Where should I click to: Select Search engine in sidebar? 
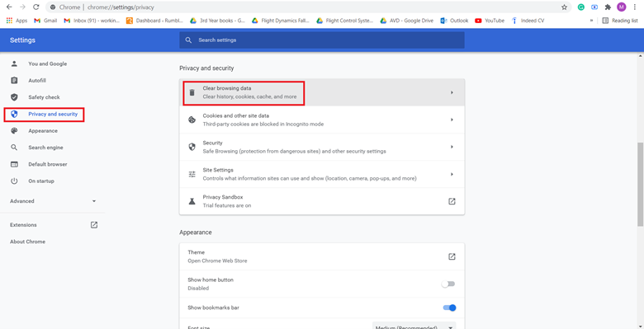(45, 148)
